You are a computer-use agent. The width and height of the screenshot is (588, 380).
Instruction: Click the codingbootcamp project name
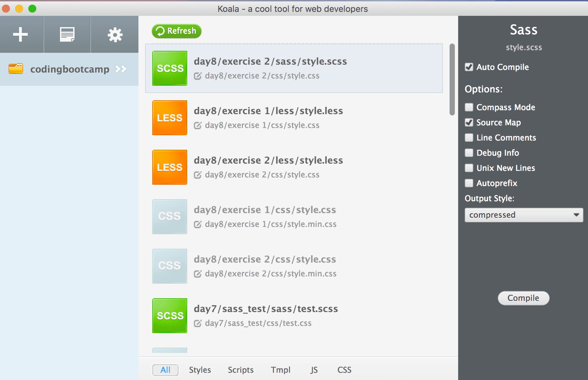pyautogui.click(x=70, y=69)
